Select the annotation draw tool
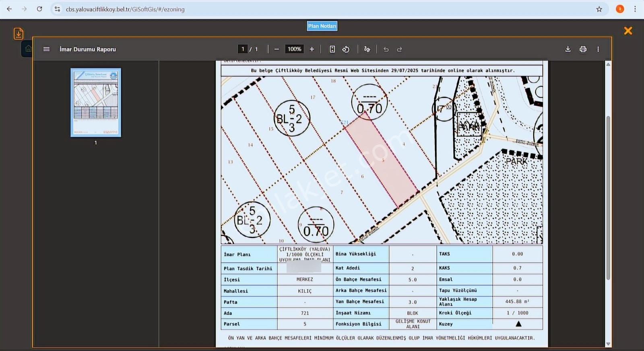This screenshot has width=644, height=351. coord(367,49)
